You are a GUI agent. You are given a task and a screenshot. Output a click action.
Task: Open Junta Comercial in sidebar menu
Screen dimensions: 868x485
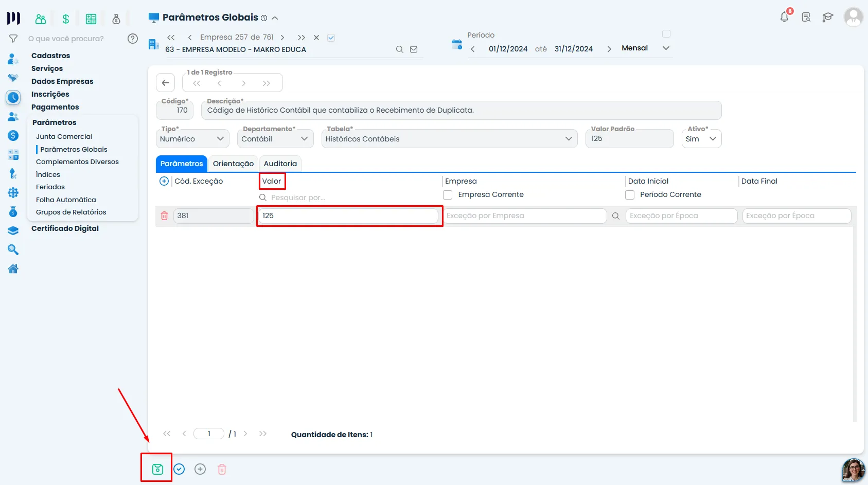tap(64, 136)
